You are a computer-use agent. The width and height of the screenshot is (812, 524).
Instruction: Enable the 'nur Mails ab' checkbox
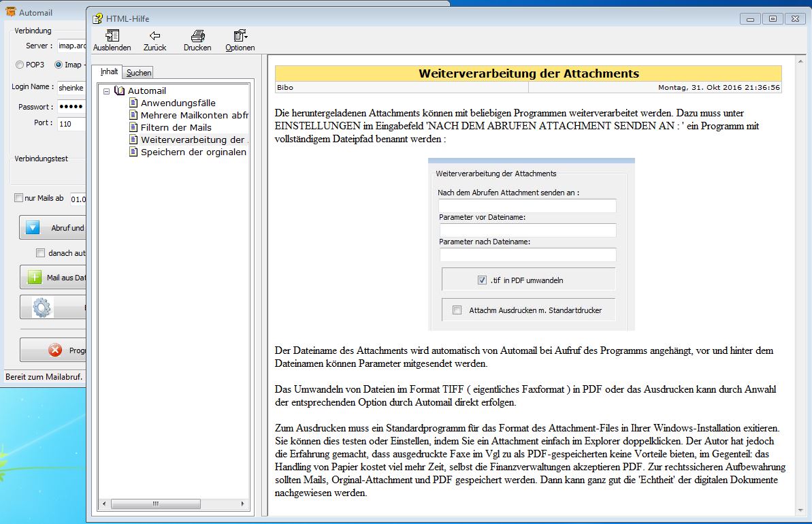pos(19,198)
